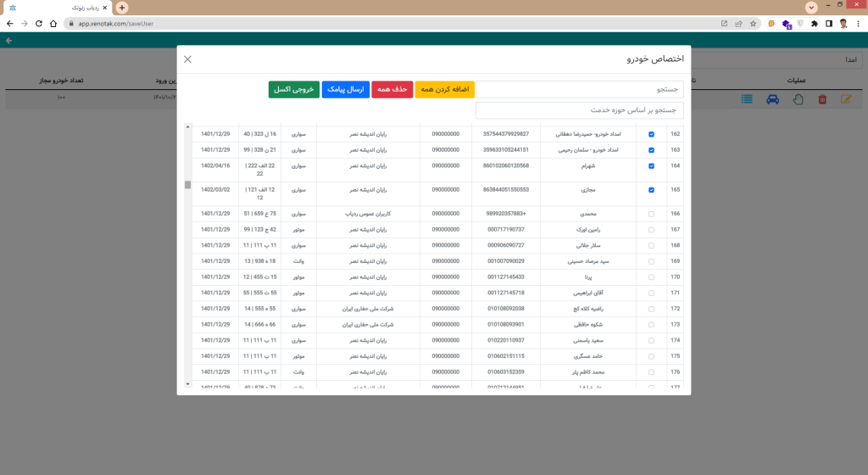868x475 pixels.
Task: Focus the service area search field
Action: click(580, 110)
